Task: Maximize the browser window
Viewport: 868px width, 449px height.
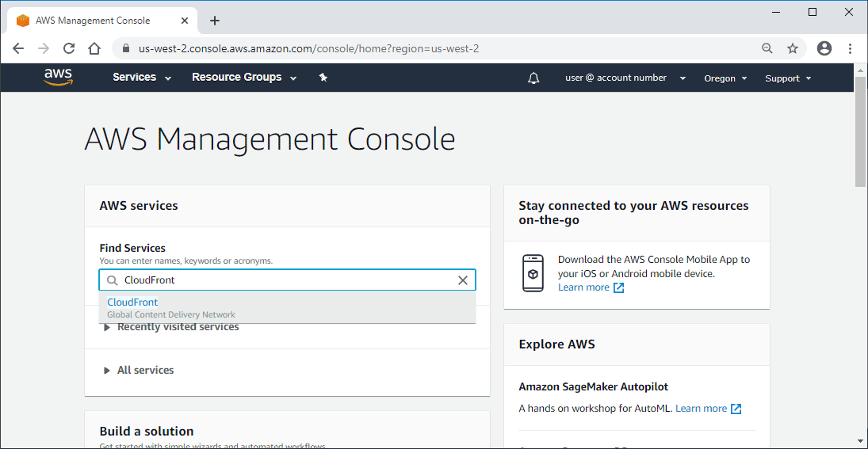Action: point(813,12)
